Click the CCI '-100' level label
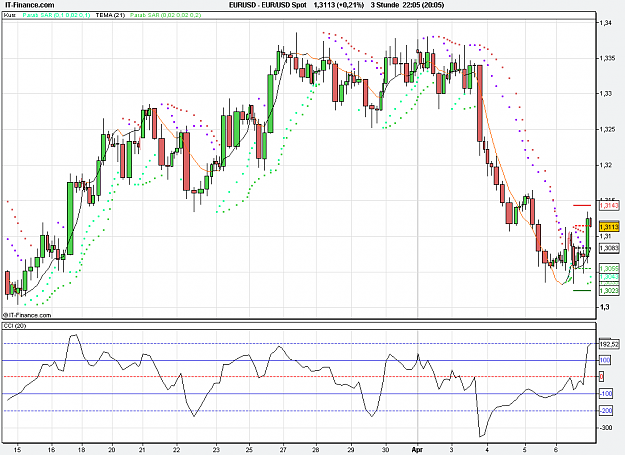The image size is (625, 455). [606, 394]
